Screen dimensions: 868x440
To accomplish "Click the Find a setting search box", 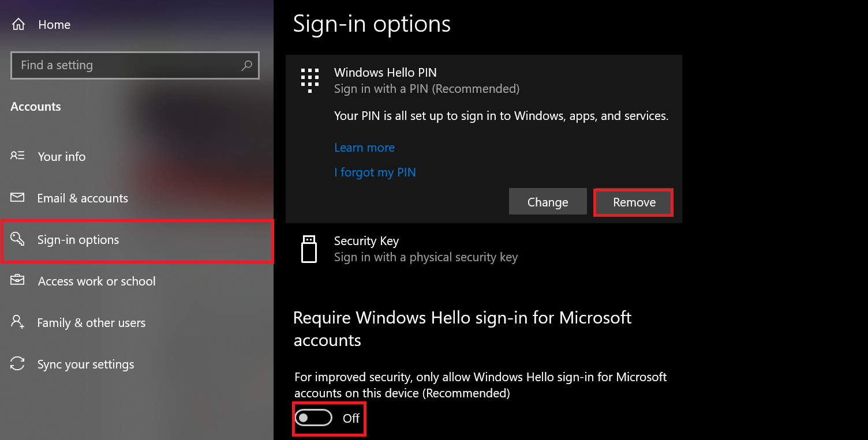I will (135, 65).
